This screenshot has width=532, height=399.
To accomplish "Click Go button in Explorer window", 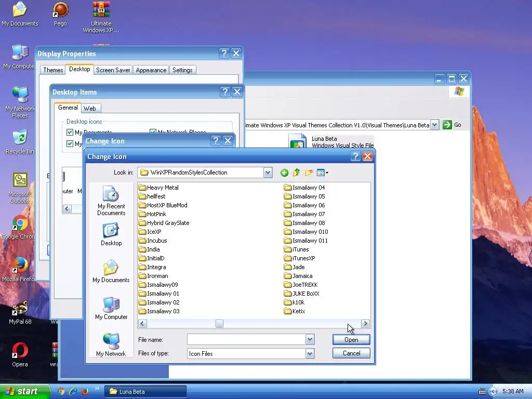I will point(453,125).
